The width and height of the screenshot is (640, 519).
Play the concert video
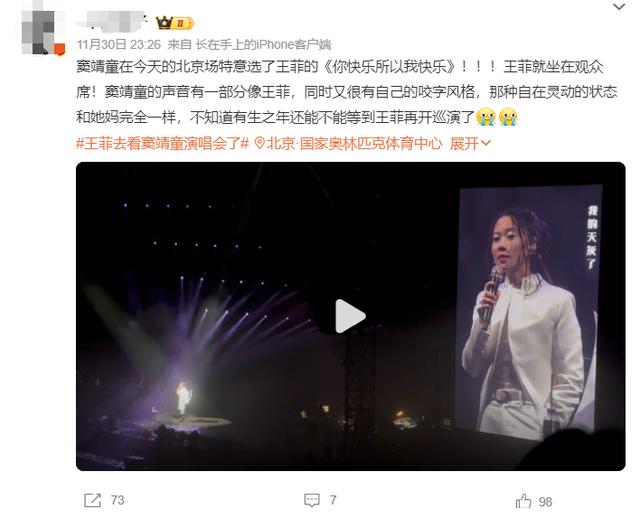350,316
